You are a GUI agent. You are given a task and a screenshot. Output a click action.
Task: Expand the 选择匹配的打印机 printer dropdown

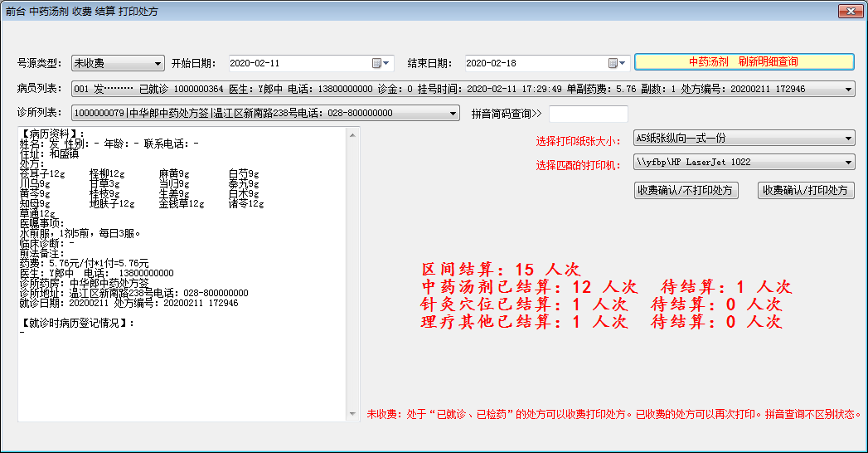(848, 163)
